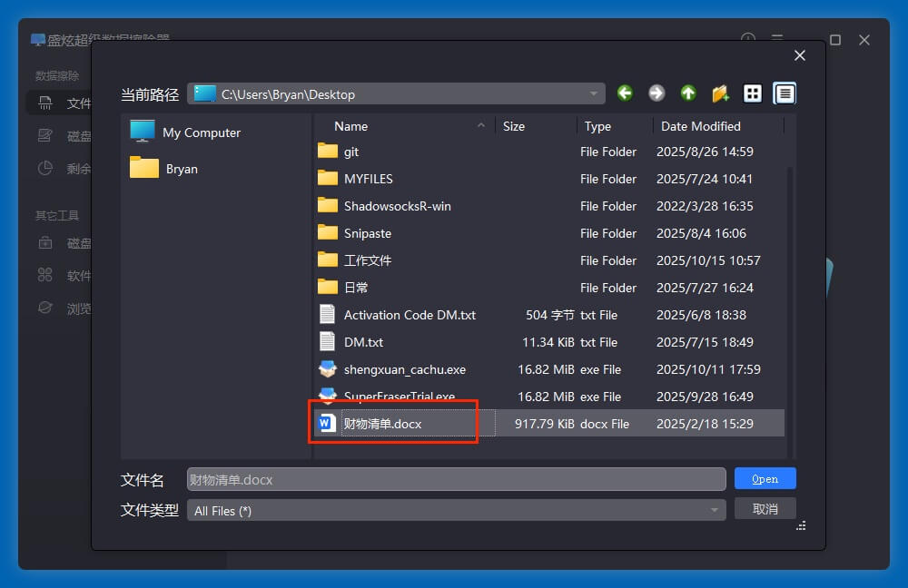Select the 工作文件 folder

click(x=367, y=260)
